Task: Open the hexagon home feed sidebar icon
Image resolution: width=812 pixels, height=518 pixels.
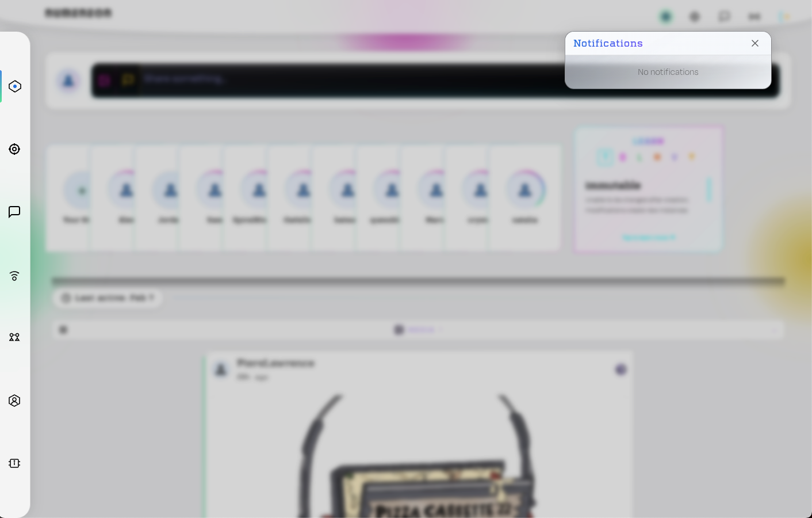Action: (15, 86)
